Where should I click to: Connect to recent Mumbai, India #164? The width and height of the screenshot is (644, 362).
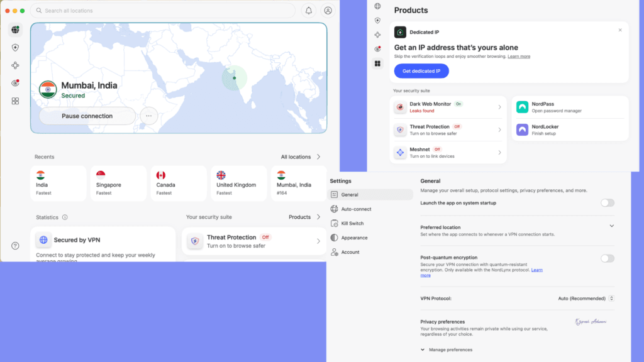299,184
